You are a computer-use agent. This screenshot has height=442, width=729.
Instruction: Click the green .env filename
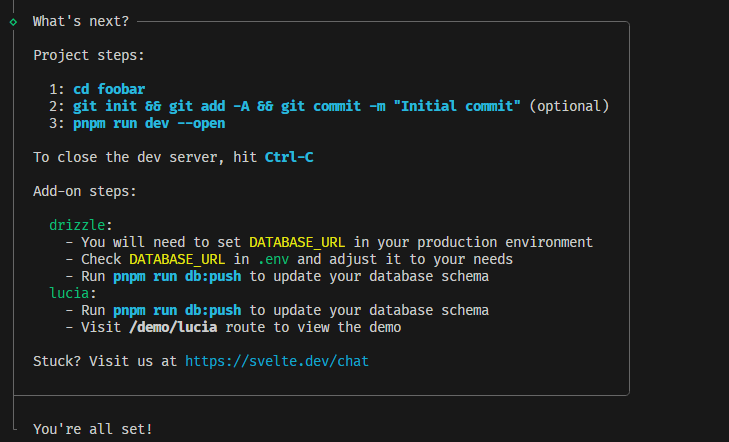[273, 259]
